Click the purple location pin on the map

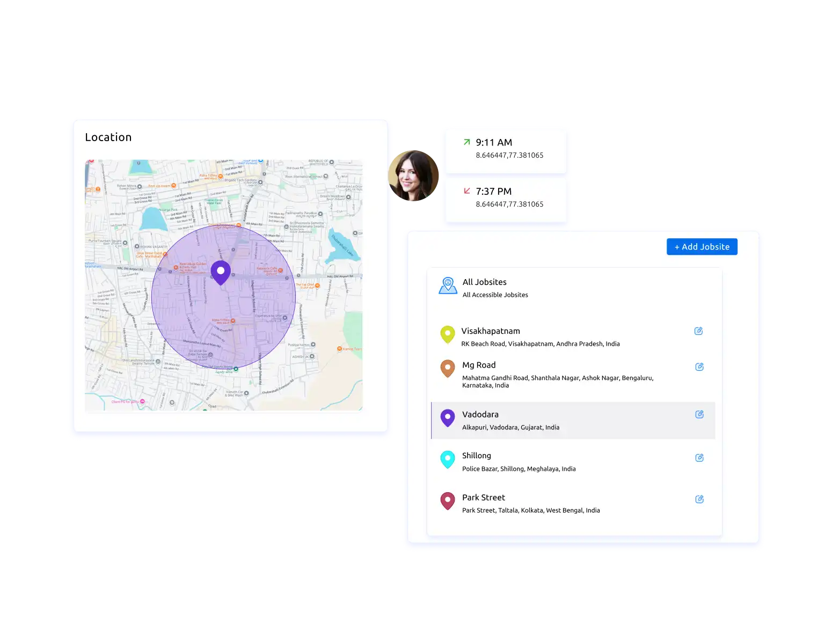pos(220,272)
